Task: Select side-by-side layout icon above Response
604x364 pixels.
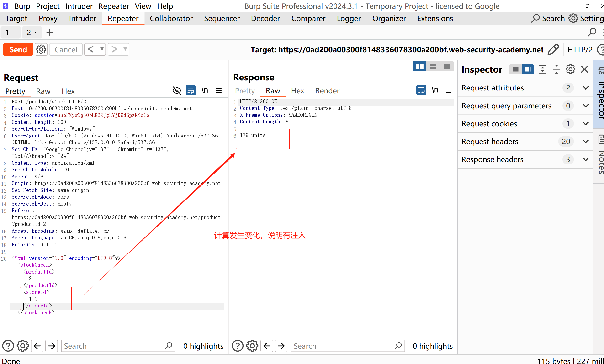Action: click(419, 66)
